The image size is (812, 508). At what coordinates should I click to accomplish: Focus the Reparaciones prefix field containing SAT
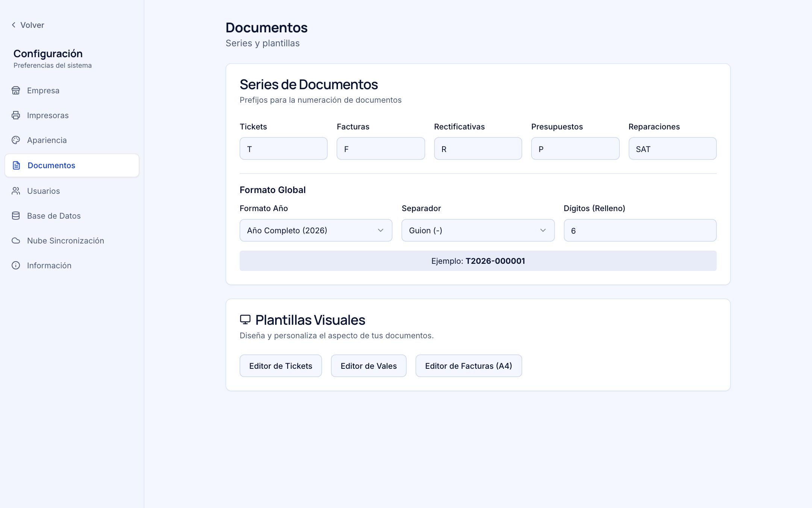click(673, 149)
